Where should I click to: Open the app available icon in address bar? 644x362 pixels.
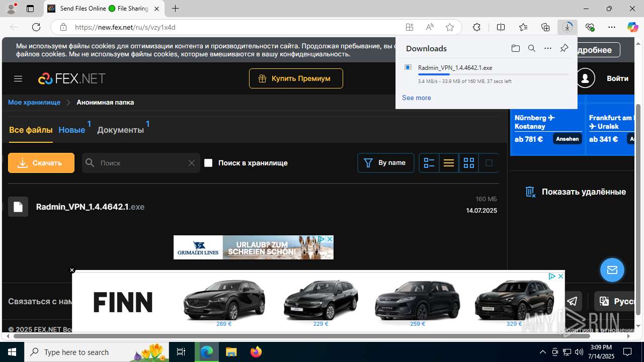[x=410, y=27]
